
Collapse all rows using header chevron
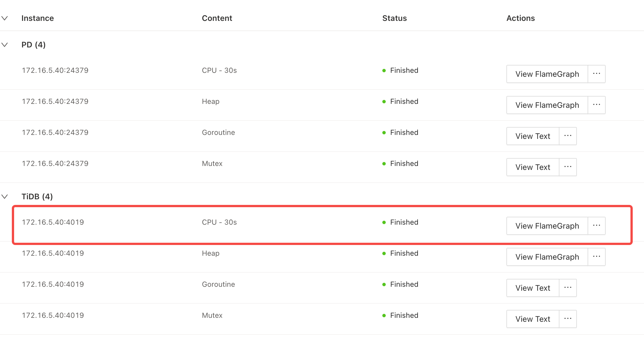point(5,18)
